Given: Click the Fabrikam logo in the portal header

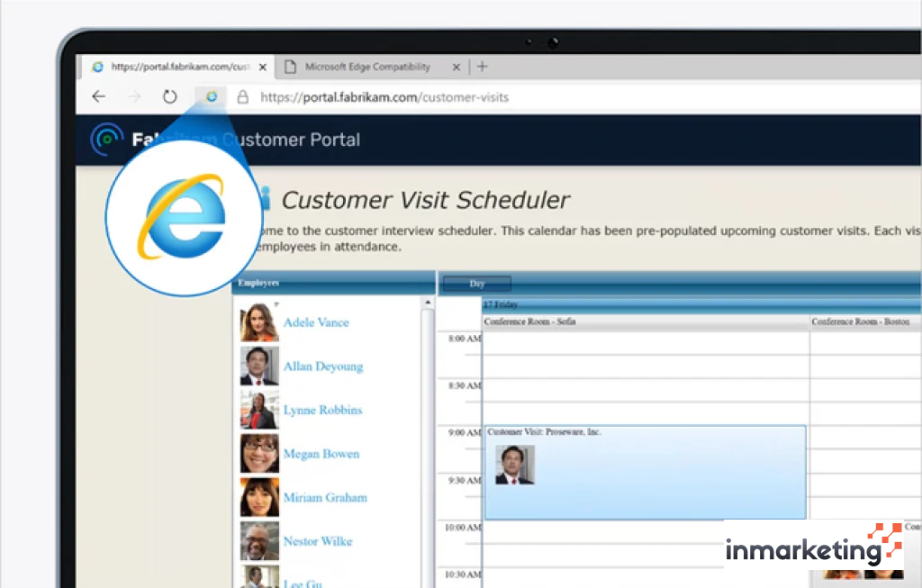Looking at the screenshot, I should click(107, 140).
